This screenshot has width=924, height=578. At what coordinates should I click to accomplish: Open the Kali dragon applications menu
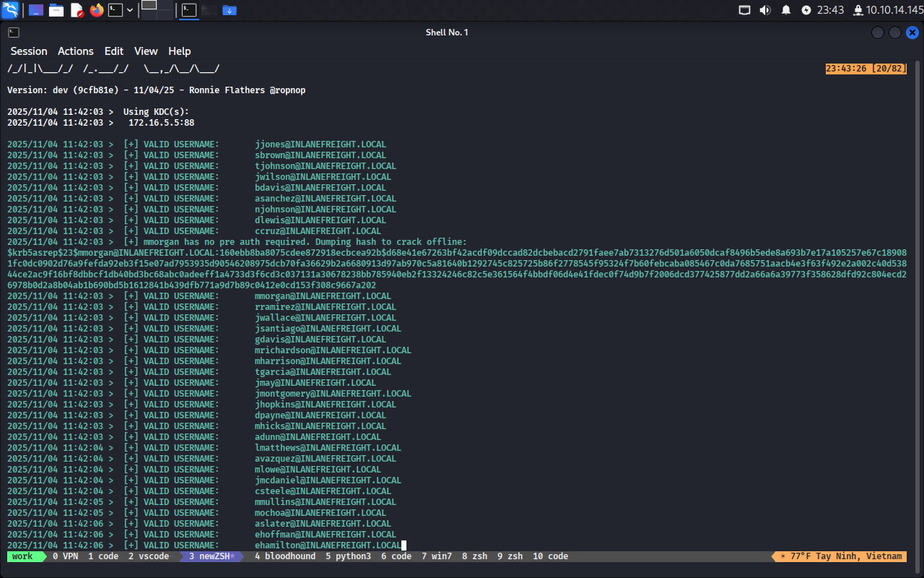(10, 10)
